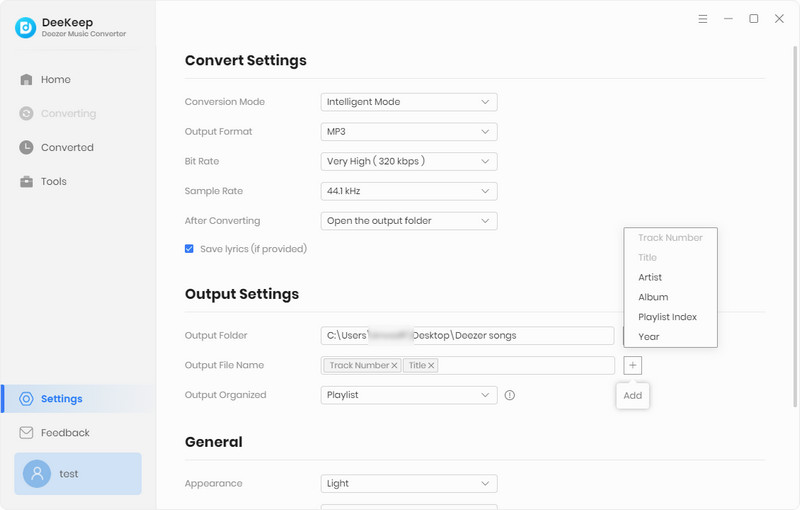This screenshot has width=800, height=510.
Task: Remove the Title tag from file name
Action: coord(432,366)
